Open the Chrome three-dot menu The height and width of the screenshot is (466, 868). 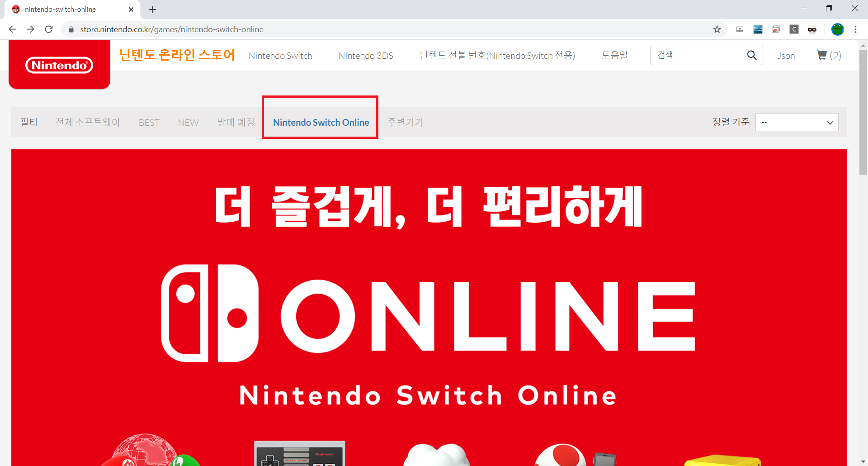(855, 29)
